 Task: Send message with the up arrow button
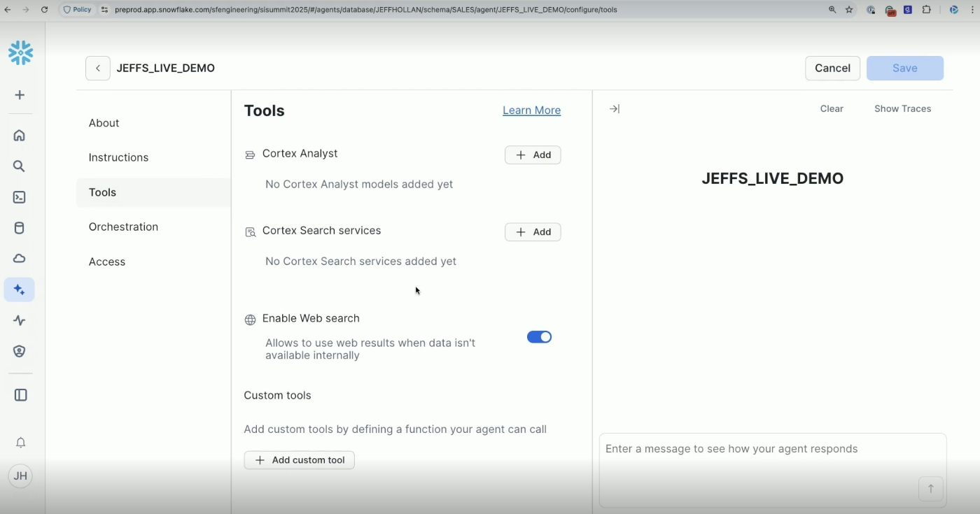coord(931,489)
